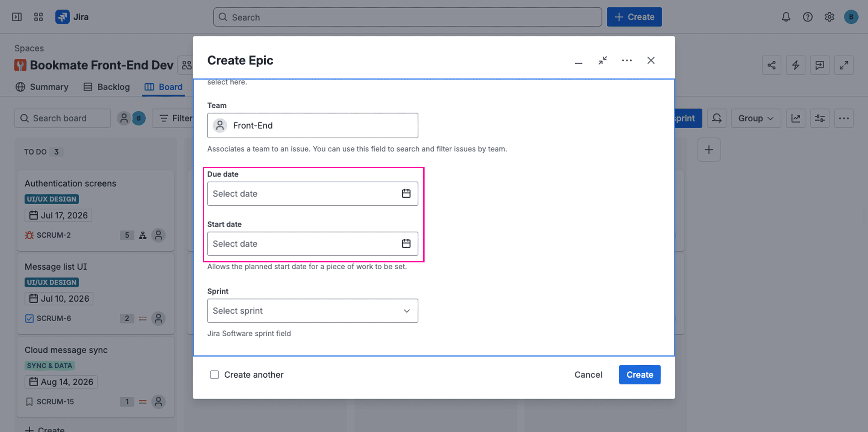Viewport: 868px width, 432px height.
Task: Open Due date calendar picker icon
Action: click(x=406, y=194)
